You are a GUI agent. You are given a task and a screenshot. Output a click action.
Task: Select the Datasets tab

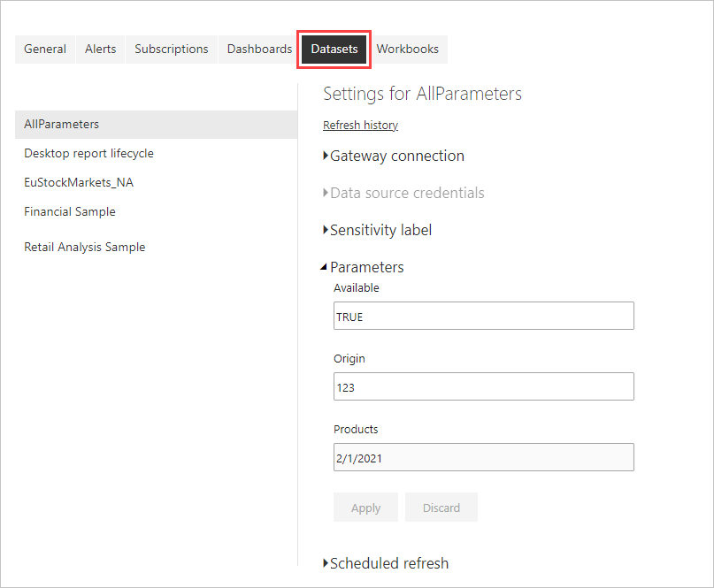pos(334,50)
